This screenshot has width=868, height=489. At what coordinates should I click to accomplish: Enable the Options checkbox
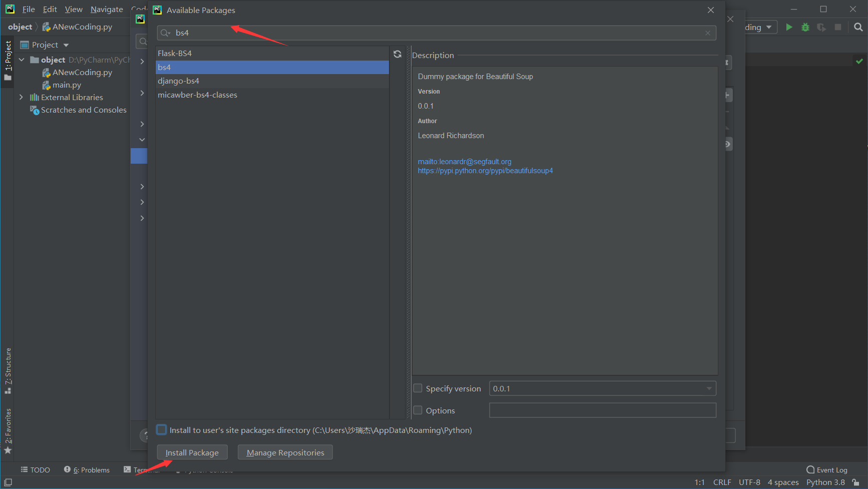coord(418,410)
